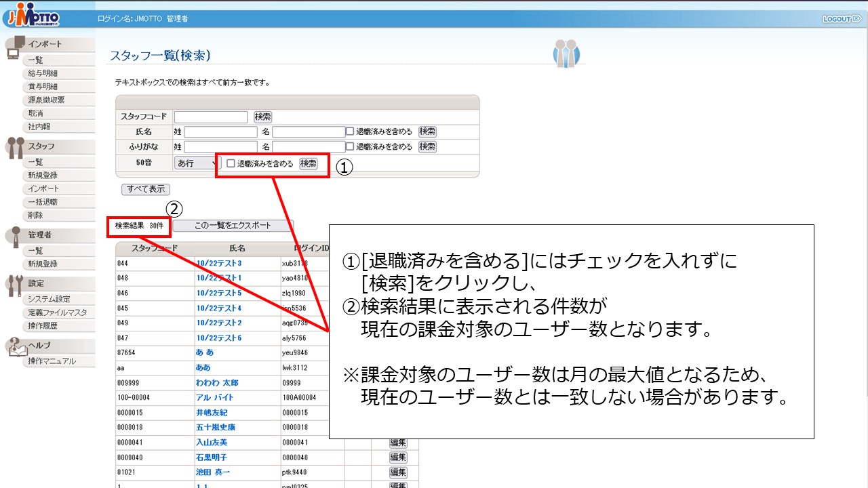Click この一覧をエクスポート button
The image size is (868, 488).
[233, 226]
